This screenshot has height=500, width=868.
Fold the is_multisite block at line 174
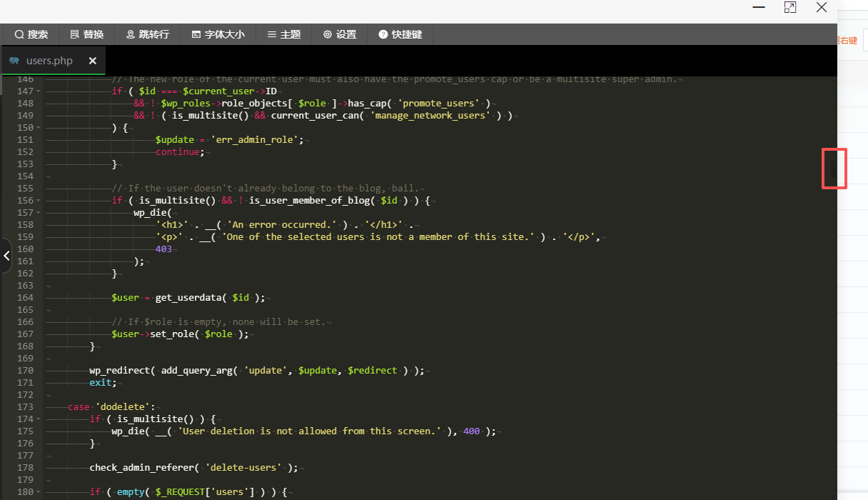coord(39,419)
